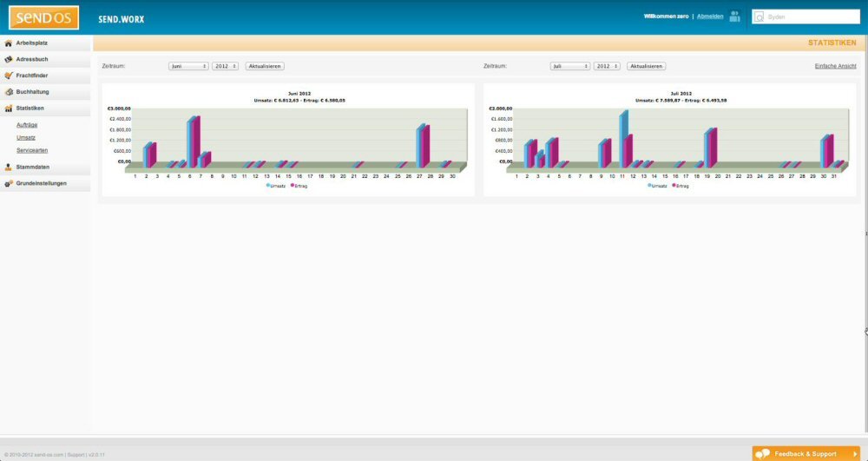Click Aktualisieren for the Juni chart
Image resolution: width=868 pixels, height=461 pixels.
[265, 66]
